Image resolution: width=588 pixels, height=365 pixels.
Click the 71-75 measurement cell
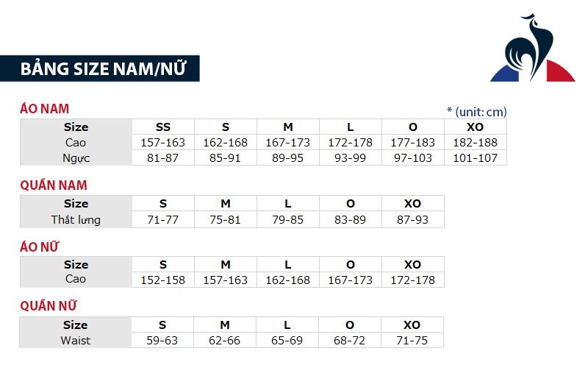coord(412,341)
